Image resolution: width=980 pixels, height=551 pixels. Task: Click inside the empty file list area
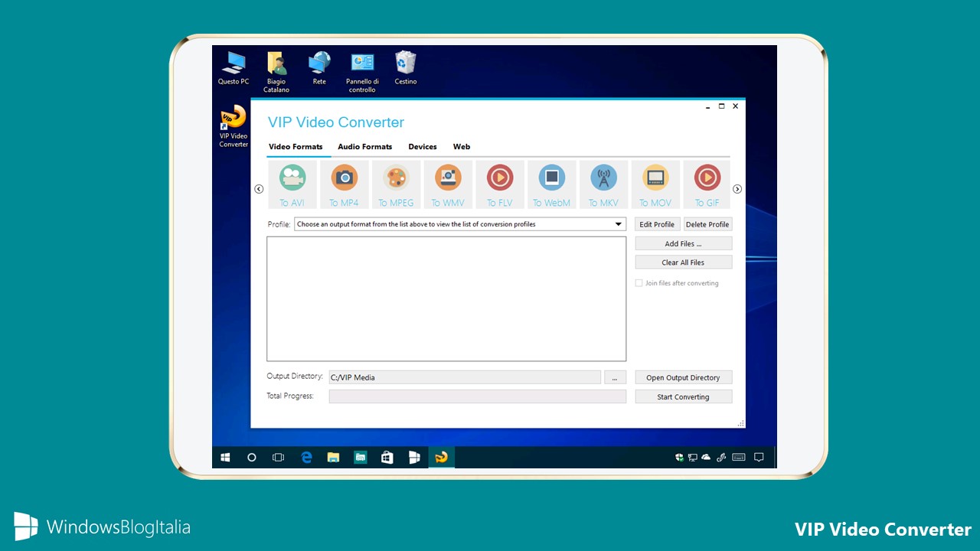pos(446,298)
